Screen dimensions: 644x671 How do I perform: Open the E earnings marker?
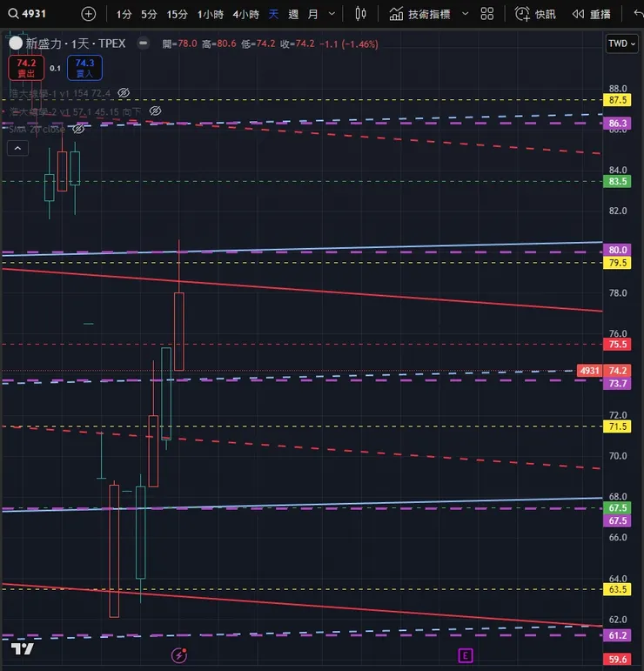pos(465,655)
